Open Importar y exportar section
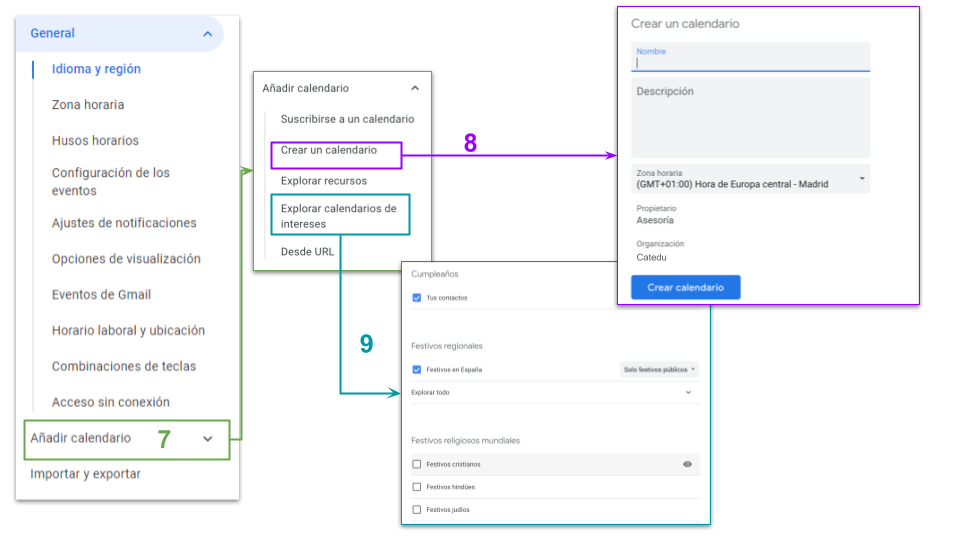The height and width of the screenshot is (540, 960). (85, 473)
